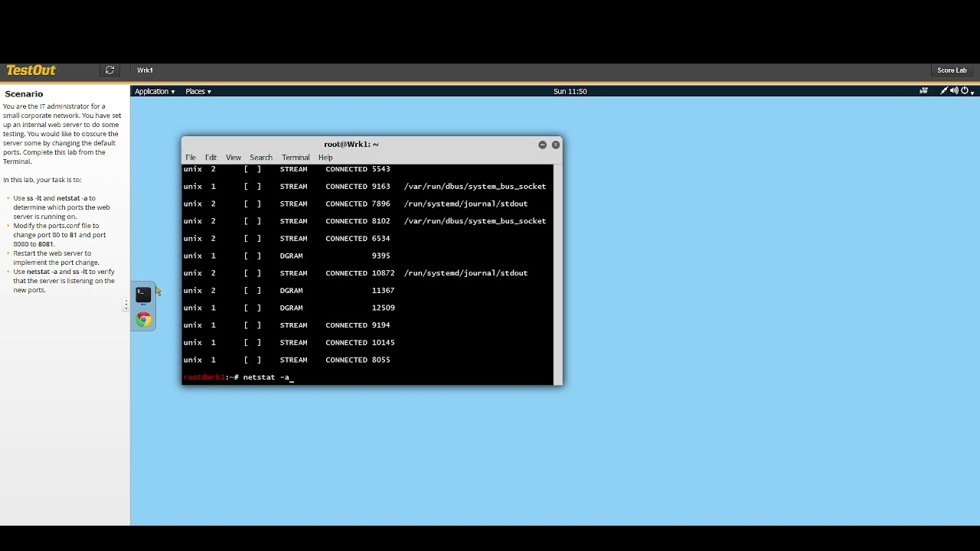Expand the system menu arrow
Screen dimensions: 980x551
click(x=972, y=93)
